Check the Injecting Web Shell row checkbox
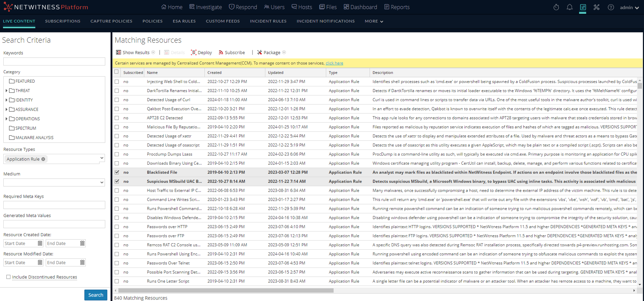 pos(117,82)
